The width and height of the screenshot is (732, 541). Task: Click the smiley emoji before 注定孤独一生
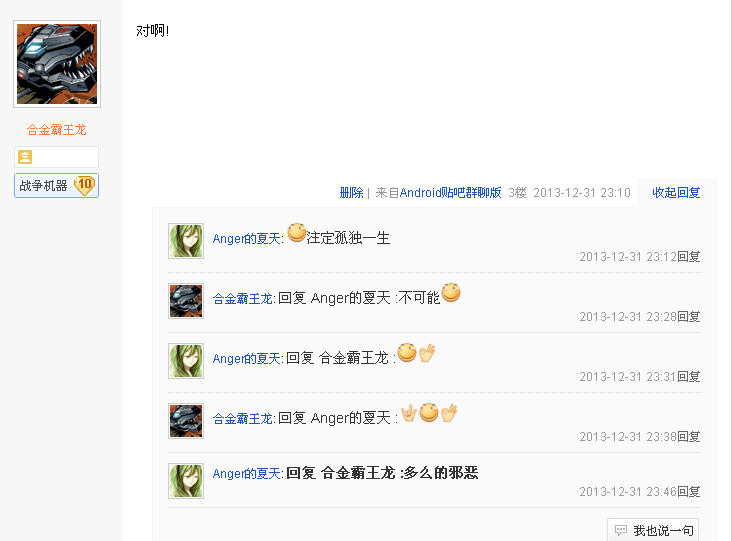(x=296, y=233)
